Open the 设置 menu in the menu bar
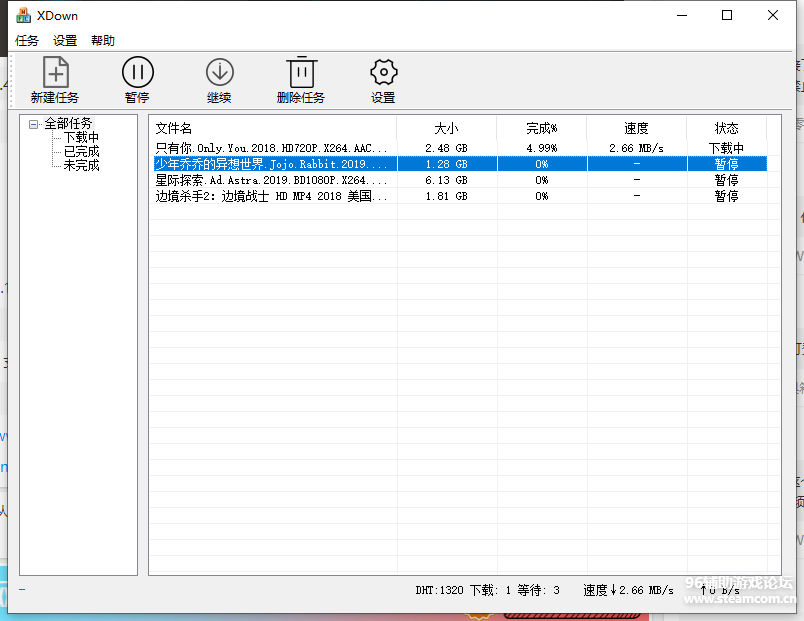Viewport: 804px width, 621px height. 65,41
